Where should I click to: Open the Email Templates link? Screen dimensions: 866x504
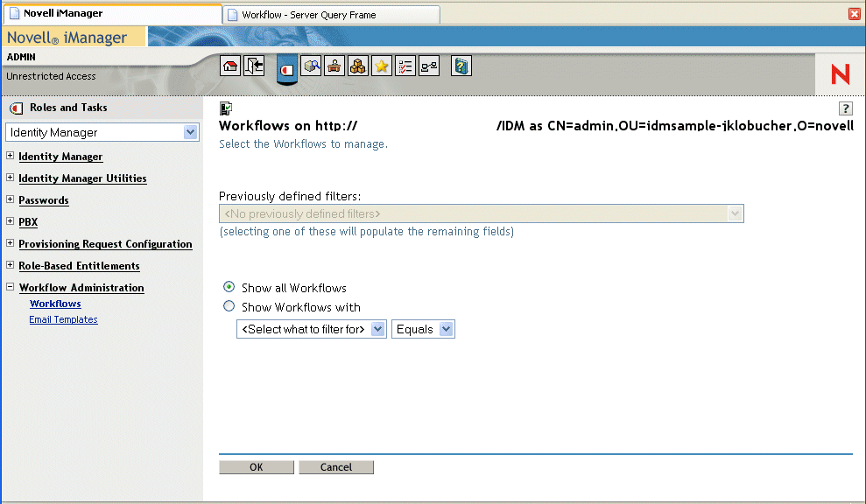click(63, 319)
